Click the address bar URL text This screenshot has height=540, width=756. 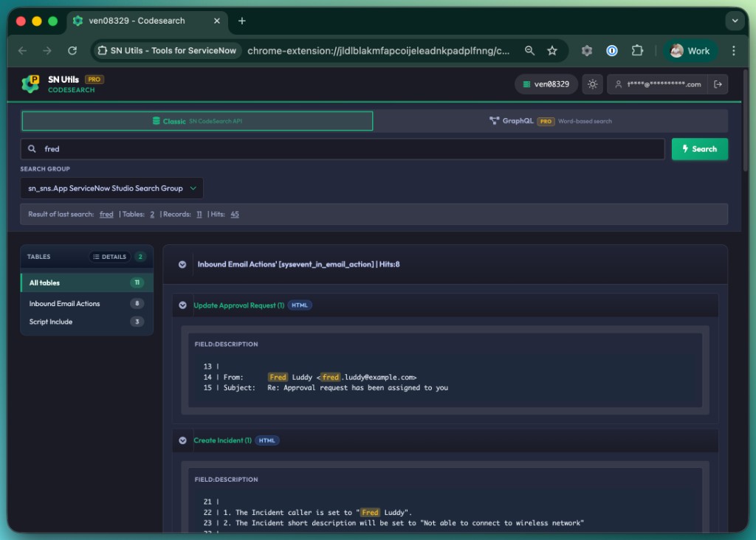(x=379, y=51)
